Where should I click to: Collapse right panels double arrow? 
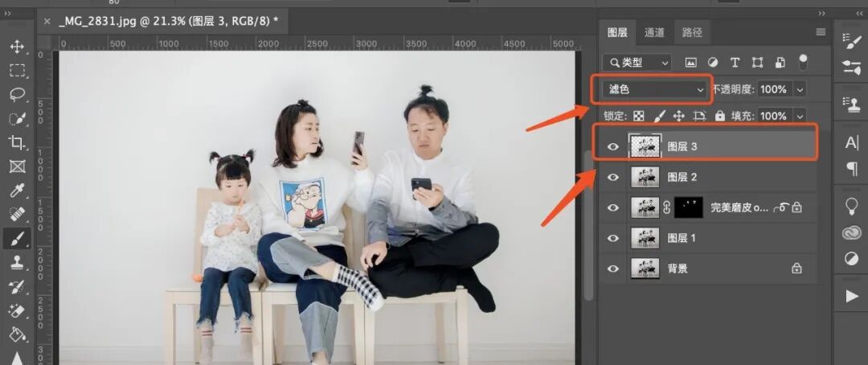click(821, 14)
